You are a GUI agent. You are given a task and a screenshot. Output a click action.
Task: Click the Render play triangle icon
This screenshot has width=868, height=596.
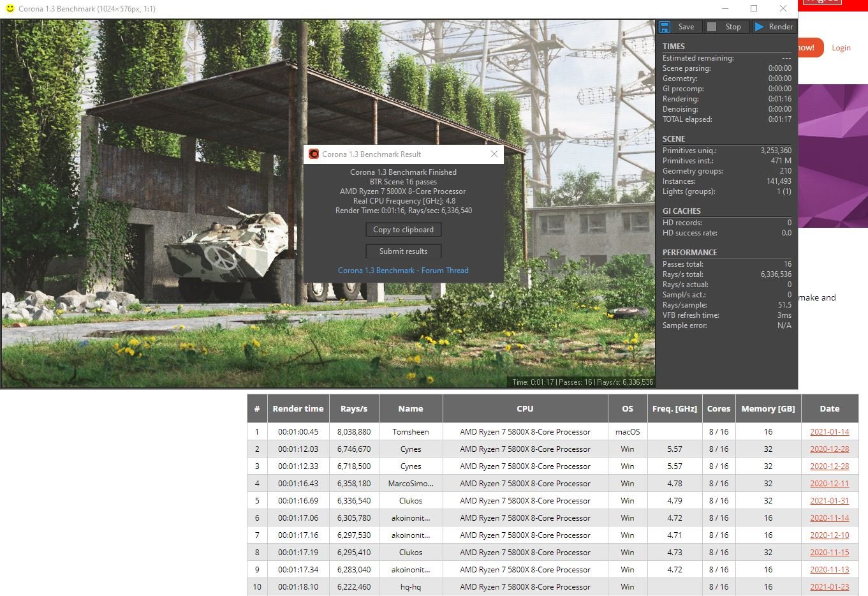pos(759,27)
